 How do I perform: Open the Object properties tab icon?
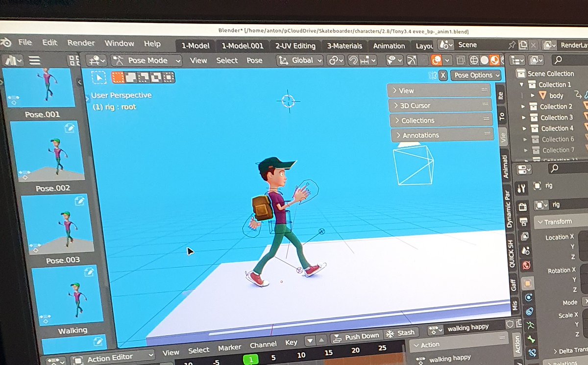pyautogui.click(x=527, y=283)
